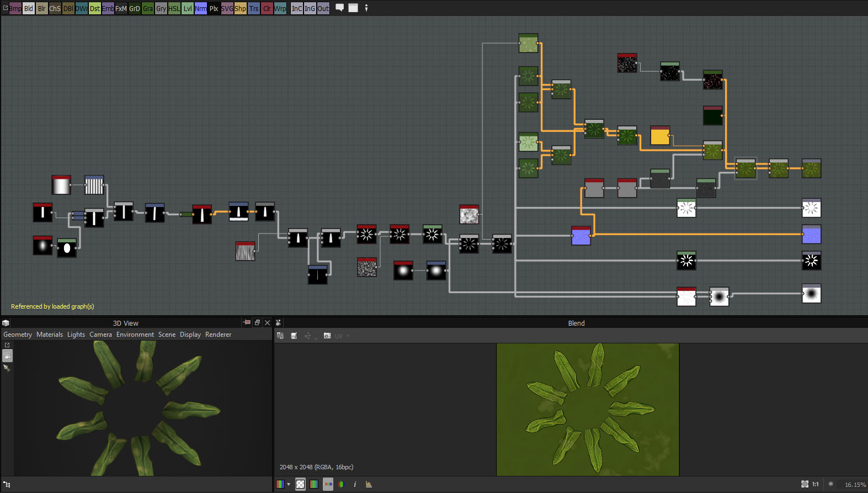Click the Out output node shortcut

(323, 8)
